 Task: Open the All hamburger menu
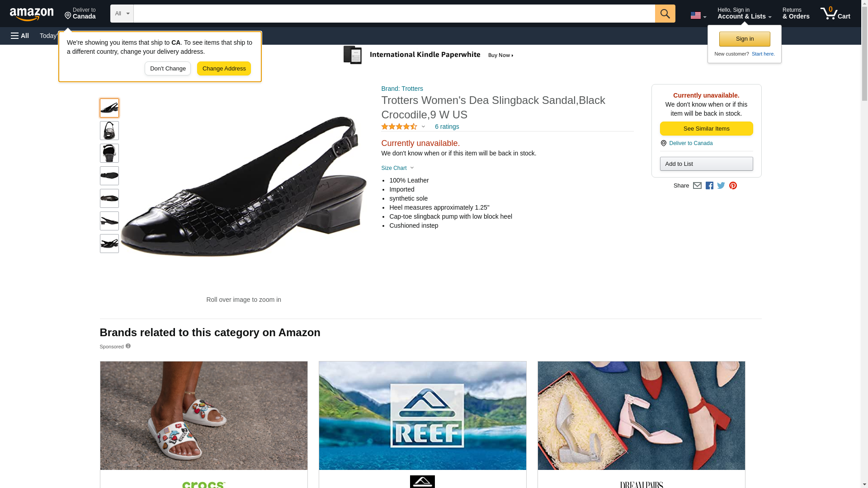(x=20, y=36)
